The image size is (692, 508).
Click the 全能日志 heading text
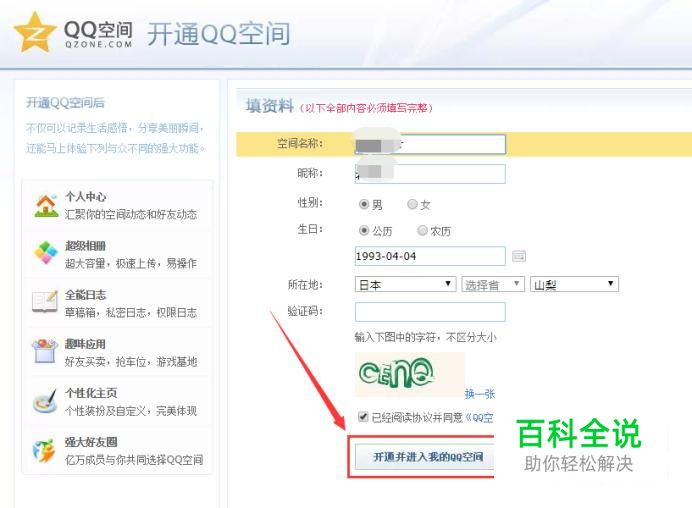click(x=86, y=295)
